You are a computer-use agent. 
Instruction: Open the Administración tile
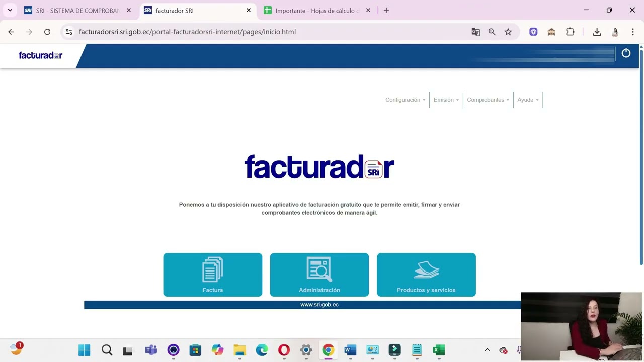[x=319, y=275]
